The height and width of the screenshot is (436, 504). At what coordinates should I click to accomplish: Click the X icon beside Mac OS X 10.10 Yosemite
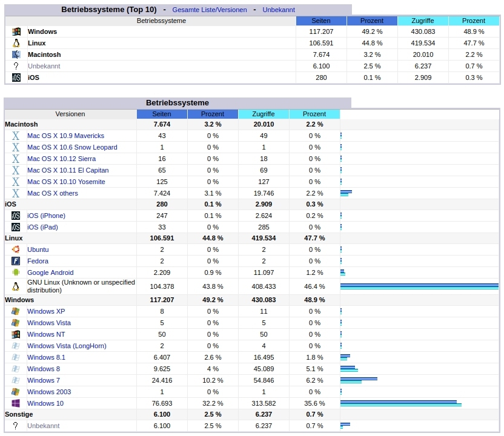click(15, 182)
